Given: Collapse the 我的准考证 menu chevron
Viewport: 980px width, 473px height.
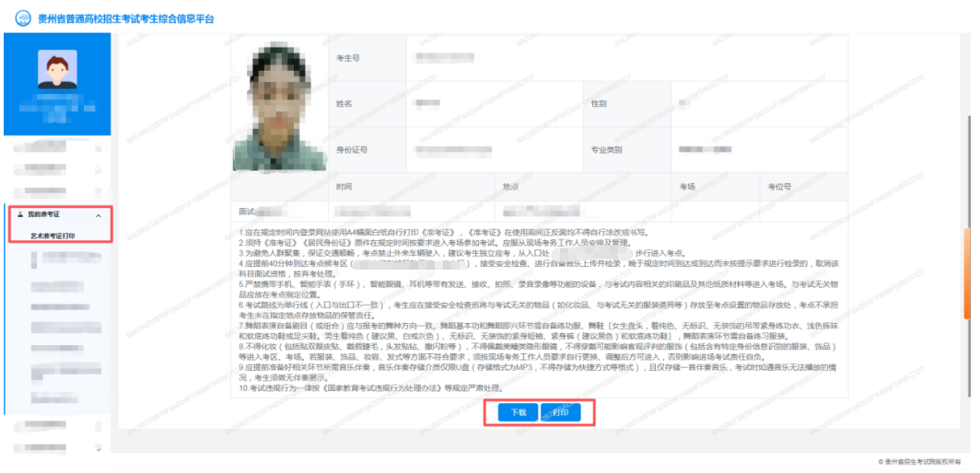Looking at the screenshot, I should pyautogui.click(x=99, y=215).
